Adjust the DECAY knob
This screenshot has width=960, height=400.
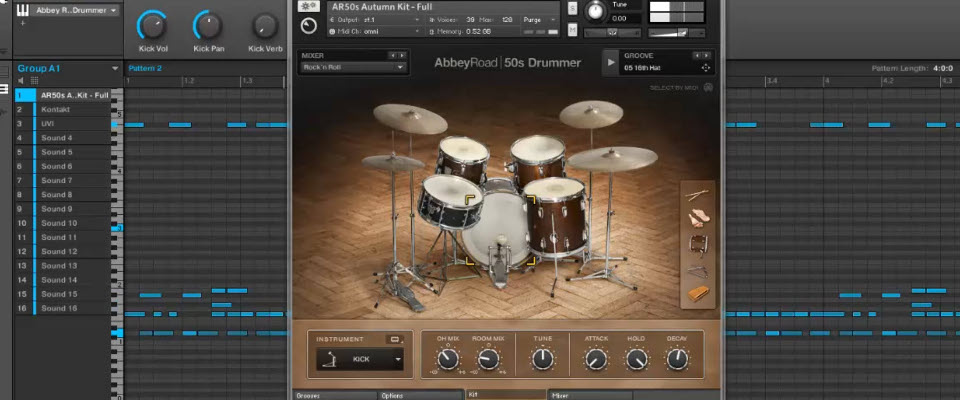coord(677,359)
